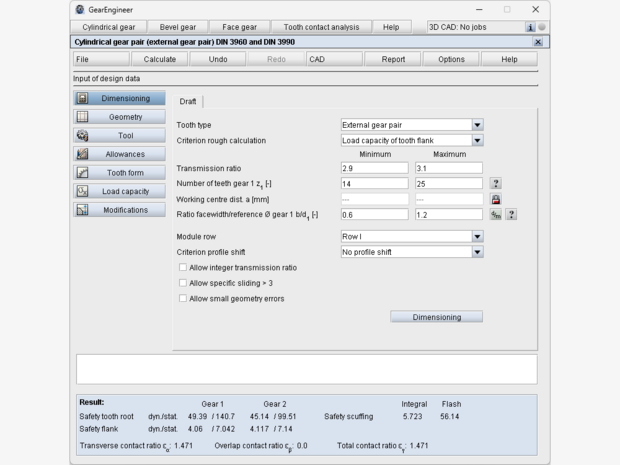Click help icon beside number of teeth
Viewport: 620px width, 465px height.
pos(495,184)
